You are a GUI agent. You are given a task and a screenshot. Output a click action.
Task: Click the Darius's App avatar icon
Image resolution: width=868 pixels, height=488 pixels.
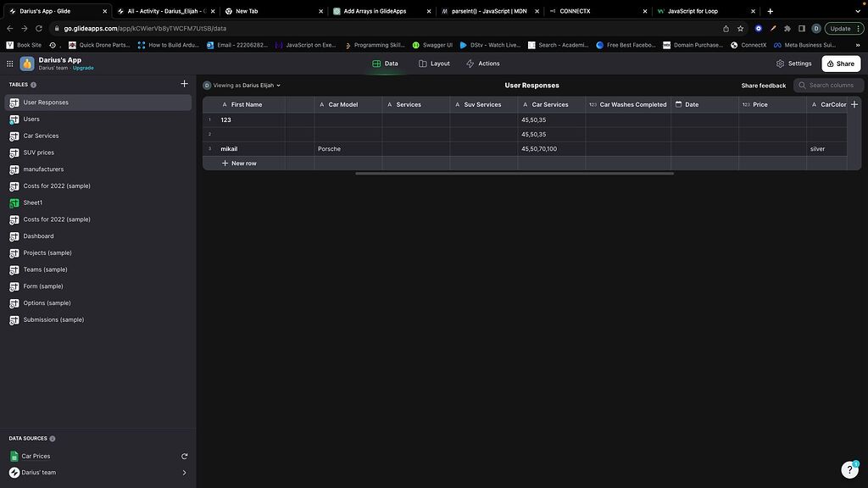[x=25, y=63]
